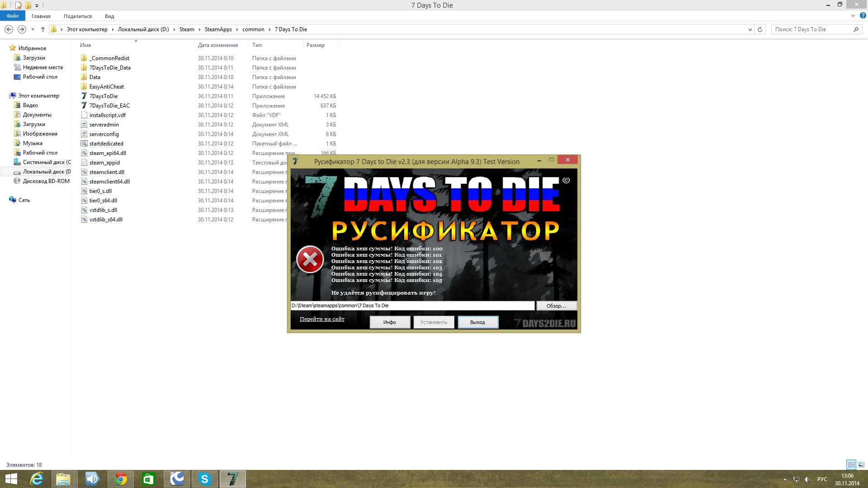Switch to details view icon in status bar
This screenshot has width=868, height=488.
[851, 465]
